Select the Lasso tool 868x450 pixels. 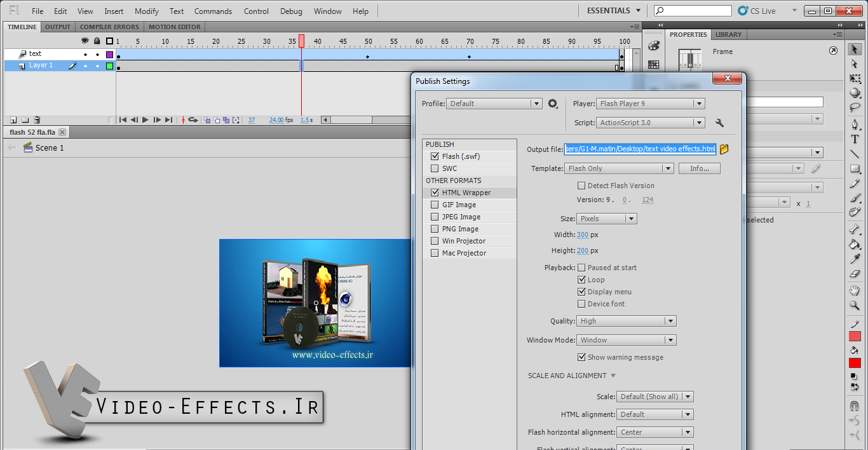[855, 107]
